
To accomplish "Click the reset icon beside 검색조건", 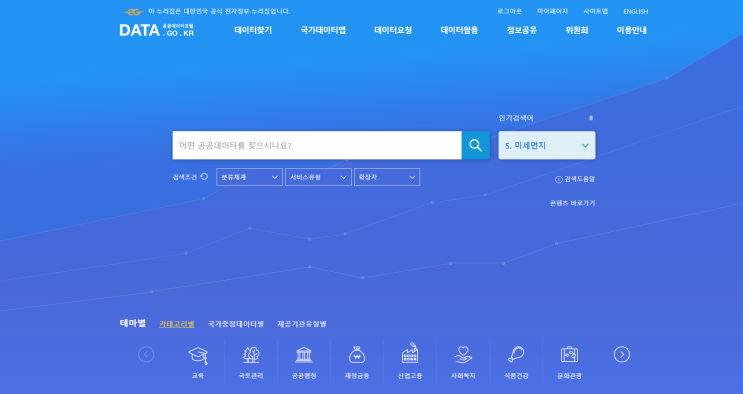I will point(204,176).
